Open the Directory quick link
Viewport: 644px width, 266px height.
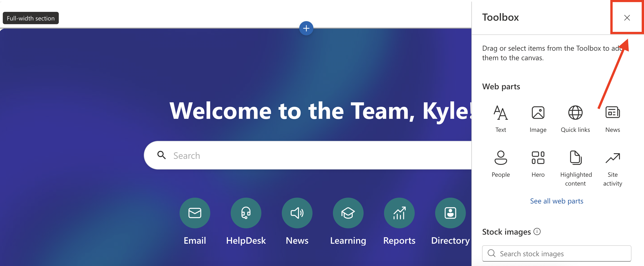coord(450,213)
